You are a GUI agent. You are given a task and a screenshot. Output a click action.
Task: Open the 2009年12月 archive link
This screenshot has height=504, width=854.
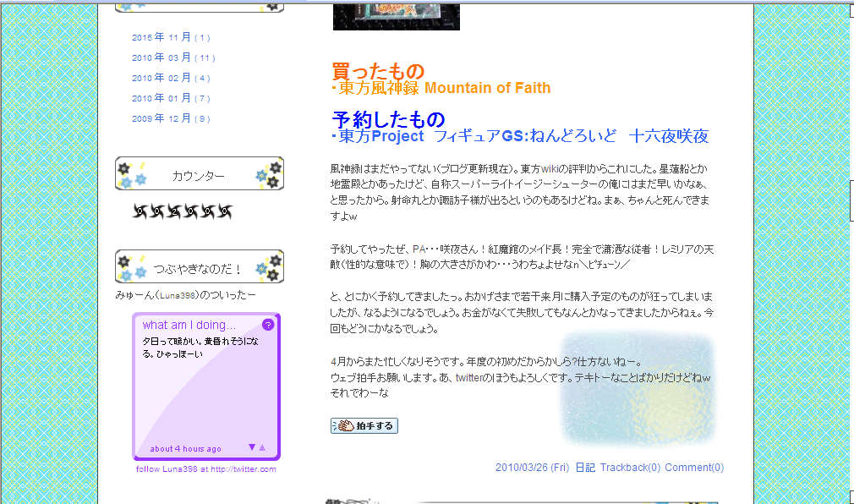(x=171, y=118)
